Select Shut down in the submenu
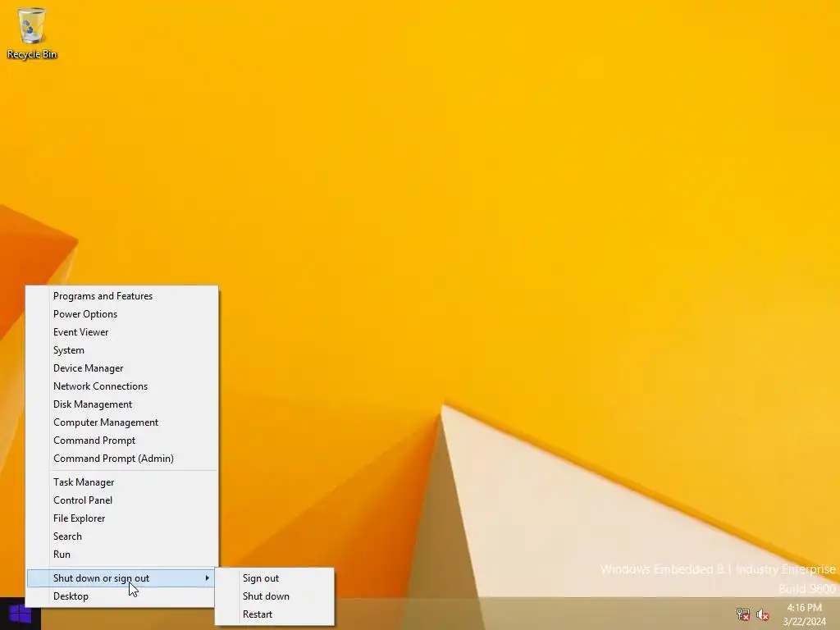Screen dimensions: 840x630 [x=275, y=596]
